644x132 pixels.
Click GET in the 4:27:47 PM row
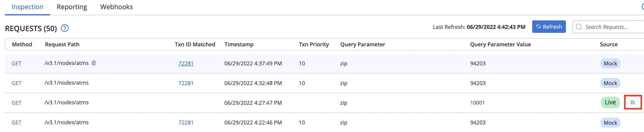(16, 103)
